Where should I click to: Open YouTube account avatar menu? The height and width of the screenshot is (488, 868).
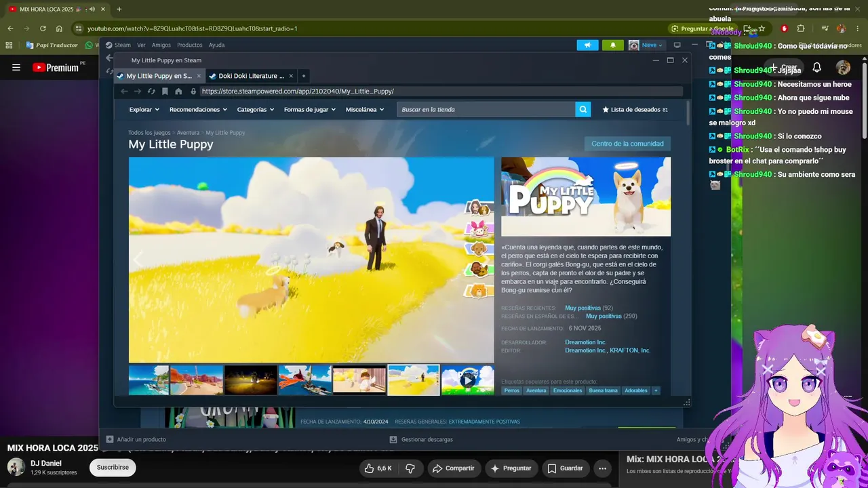[x=843, y=67]
